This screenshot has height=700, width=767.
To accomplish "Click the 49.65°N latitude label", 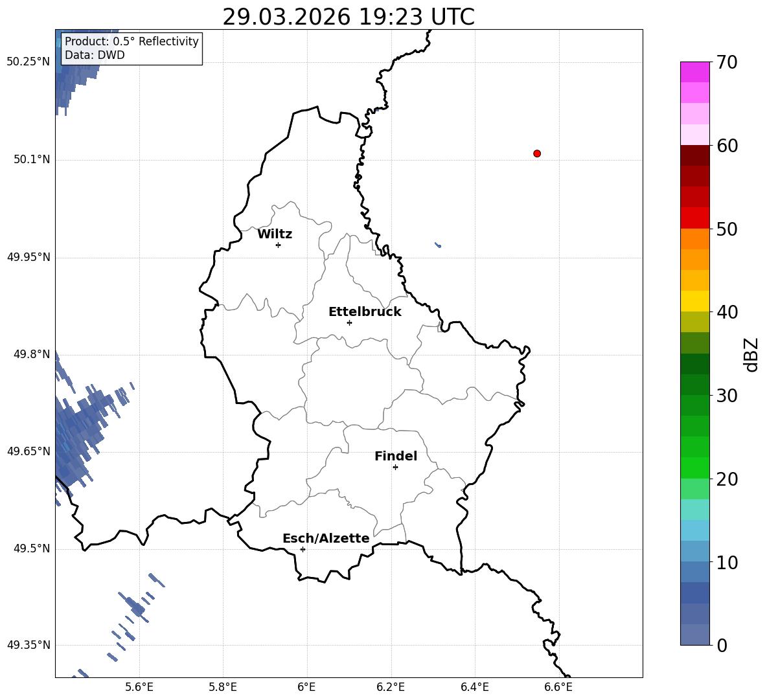I will (x=29, y=451).
